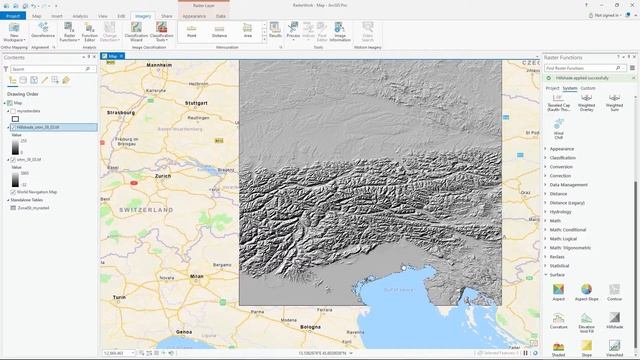Switch to the Data ribbon tab

tap(221, 16)
